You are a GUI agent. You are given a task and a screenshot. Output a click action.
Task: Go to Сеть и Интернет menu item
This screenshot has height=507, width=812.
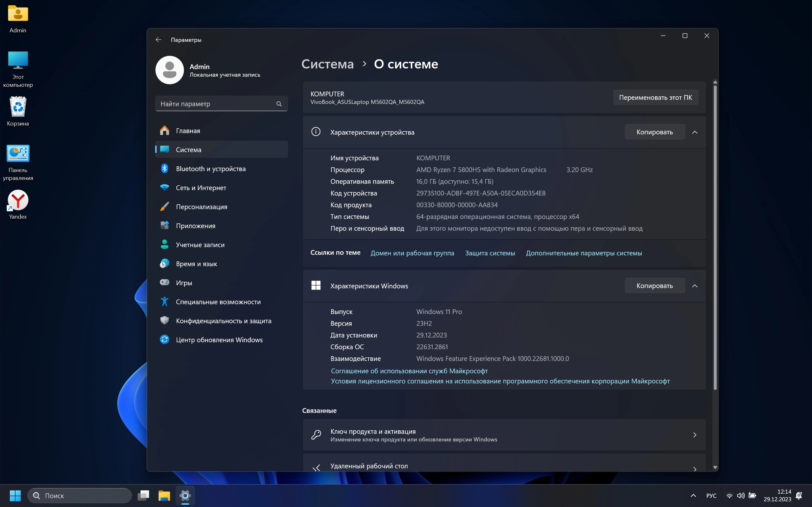201,188
